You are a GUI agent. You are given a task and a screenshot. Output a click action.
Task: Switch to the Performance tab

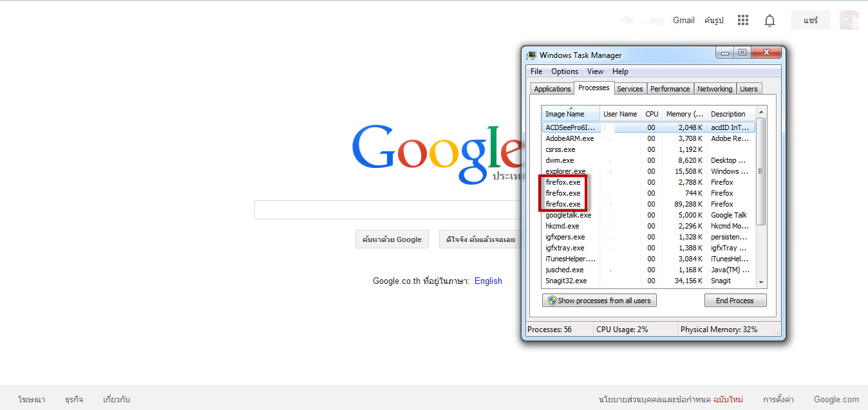670,89
